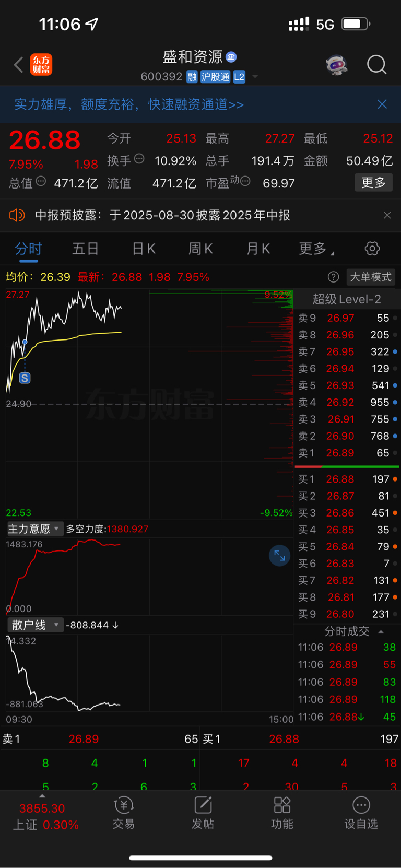Tap the expand chart fullscreen icon

279,556
